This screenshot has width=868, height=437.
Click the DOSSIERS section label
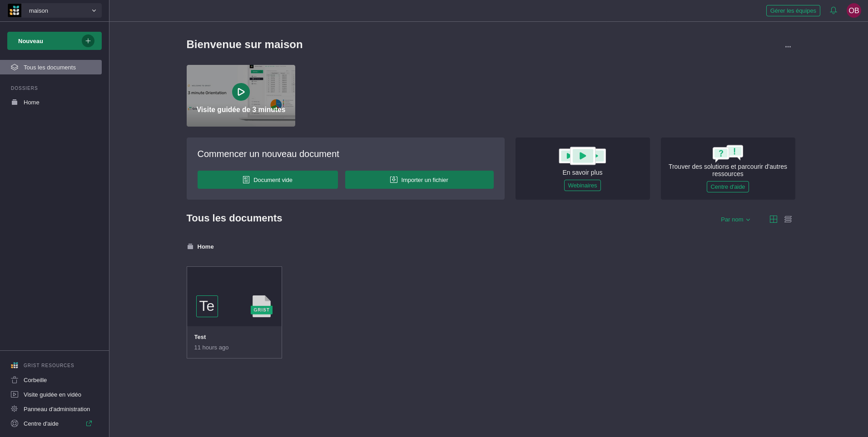(25, 88)
